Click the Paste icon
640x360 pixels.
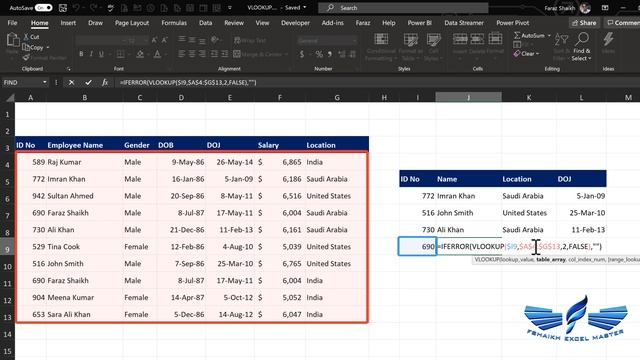(13, 40)
